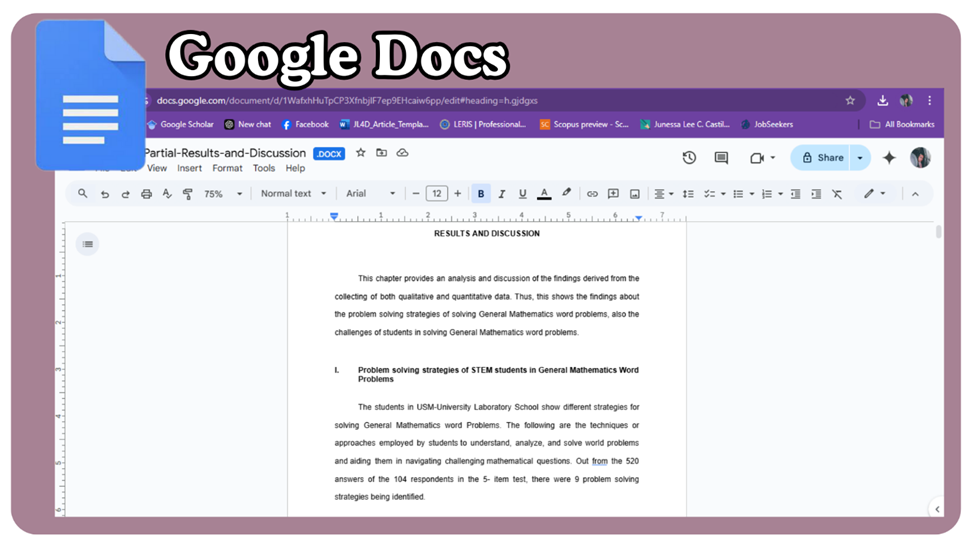This screenshot has height=548, width=975.
Task: Toggle bold formatting
Action: point(481,194)
